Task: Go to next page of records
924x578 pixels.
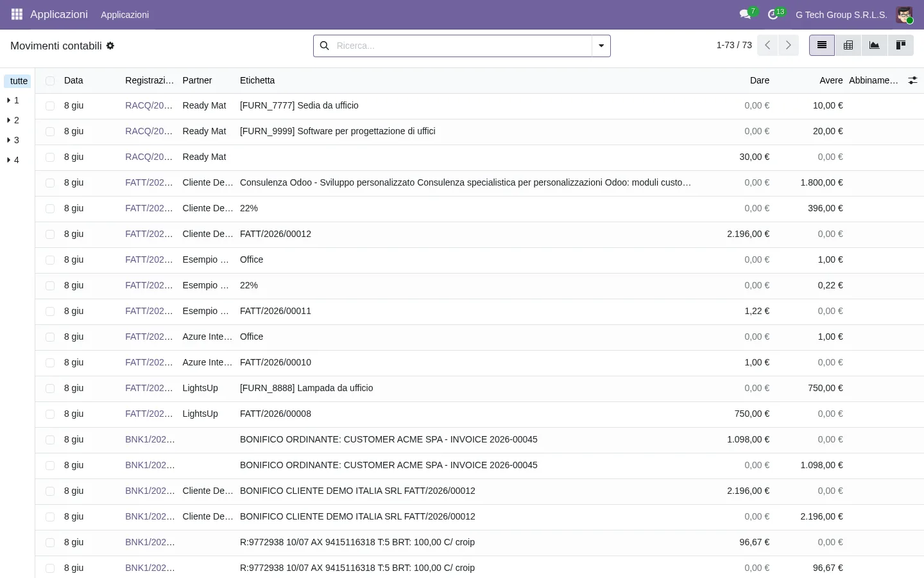Action: pos(789,45)
